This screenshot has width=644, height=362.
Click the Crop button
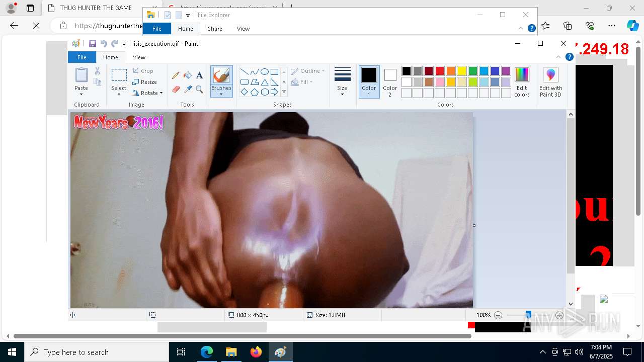143,71
